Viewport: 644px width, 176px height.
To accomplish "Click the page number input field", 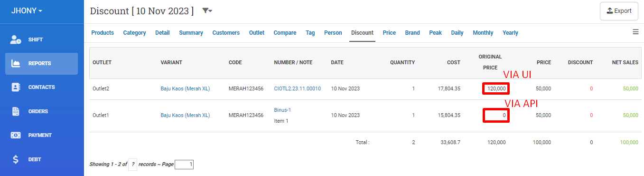I will click(x=184, y=165).
